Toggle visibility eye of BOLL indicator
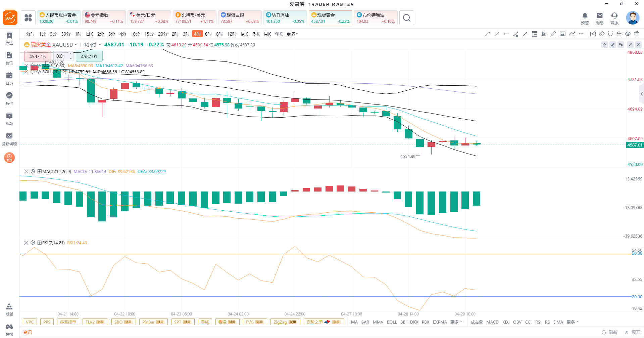 pyautogui.click(x=39, y=72)
